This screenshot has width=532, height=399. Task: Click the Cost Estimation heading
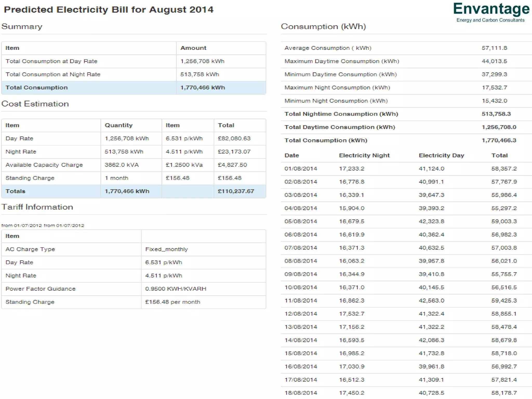pyautogui.click(x=35, y=104)
